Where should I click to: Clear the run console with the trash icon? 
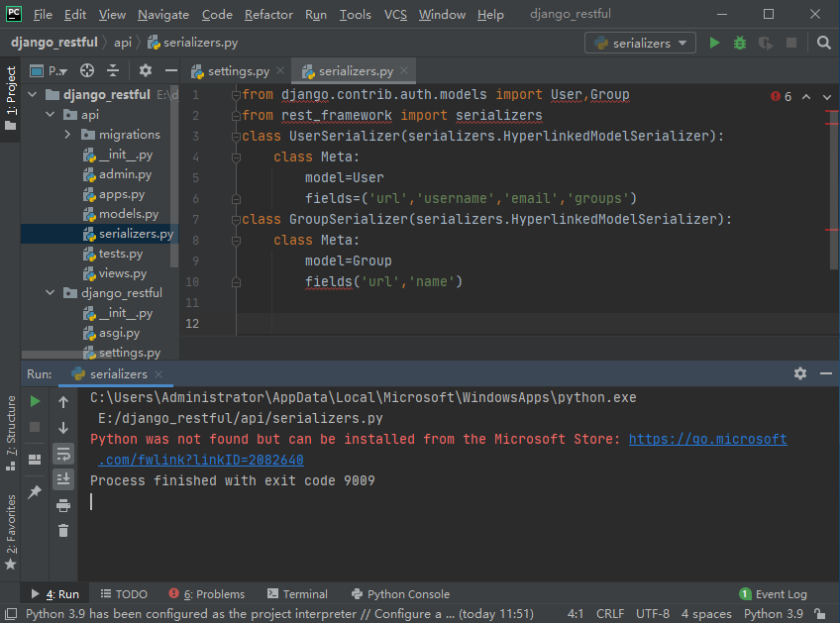point(64,532)
